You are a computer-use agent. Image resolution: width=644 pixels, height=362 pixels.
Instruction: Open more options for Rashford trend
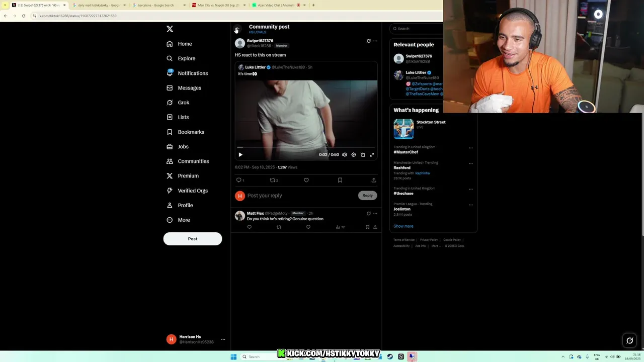coord(471,163)
